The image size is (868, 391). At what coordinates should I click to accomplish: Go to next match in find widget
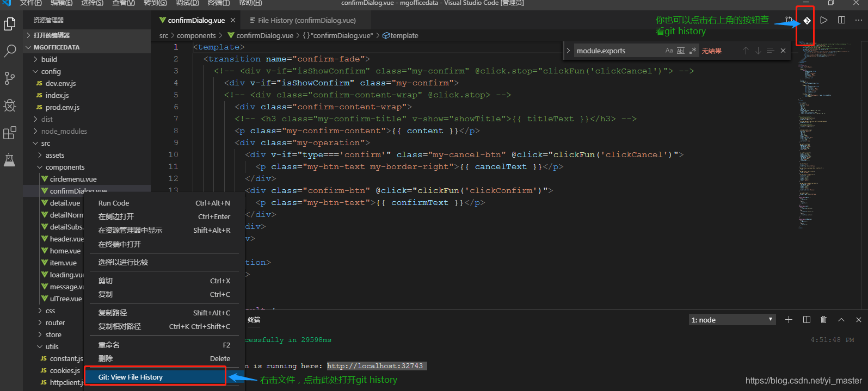(x=758, y=51)
